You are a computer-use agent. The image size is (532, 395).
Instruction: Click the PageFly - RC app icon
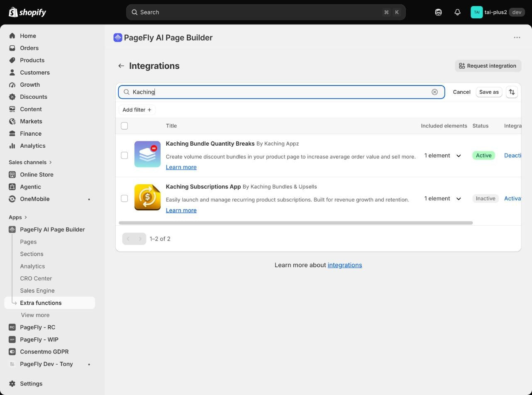click(x=12, y=327)
